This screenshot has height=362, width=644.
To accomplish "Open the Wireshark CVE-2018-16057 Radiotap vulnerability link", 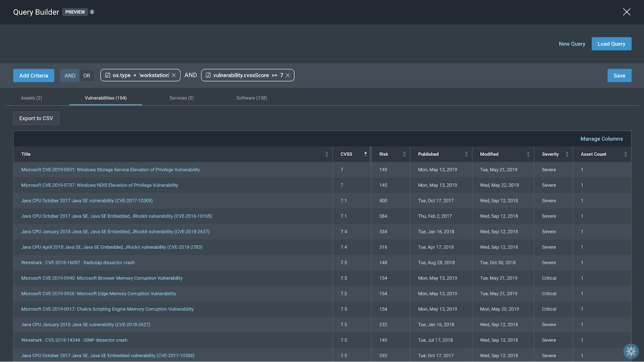I will (78, 263).
